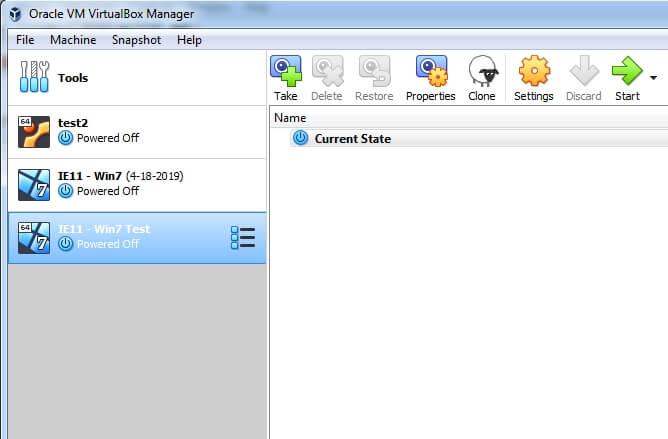Start the VM with green arrow

pyautogui.click(x=627, y=71)
